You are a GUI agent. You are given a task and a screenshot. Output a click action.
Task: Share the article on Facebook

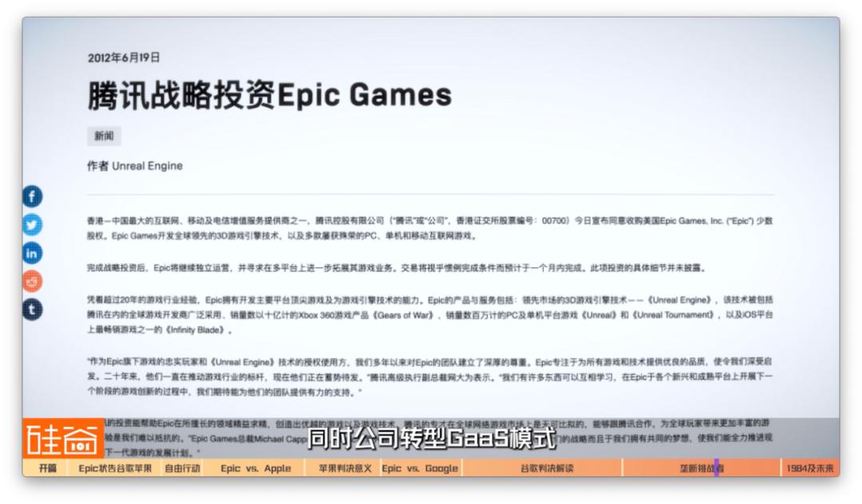click(x=33, y=196)
